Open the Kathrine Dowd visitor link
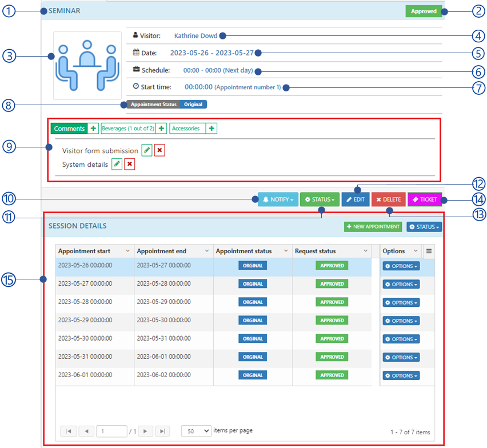 [x=195, y=35]
